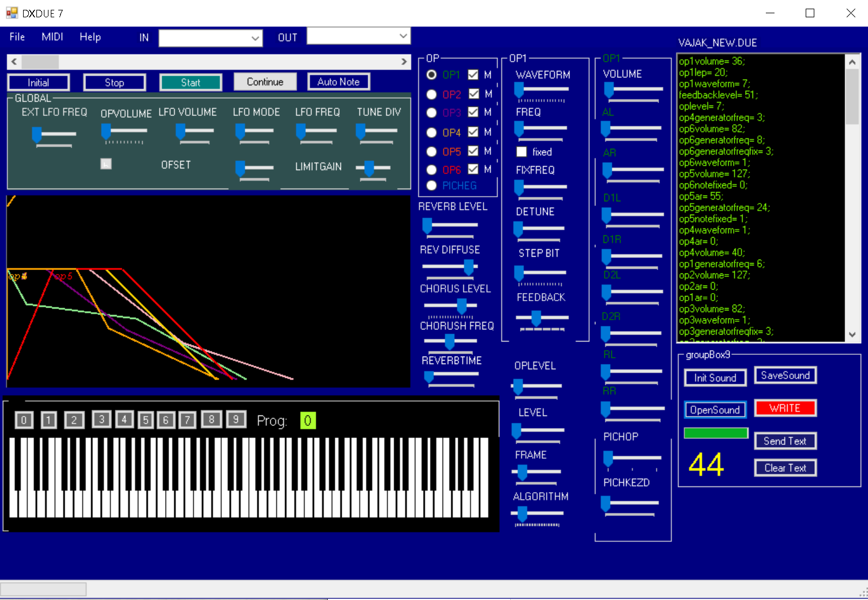
Task: Click the Auto Note button
Action: pyautogui.click(x=338, y=82)
